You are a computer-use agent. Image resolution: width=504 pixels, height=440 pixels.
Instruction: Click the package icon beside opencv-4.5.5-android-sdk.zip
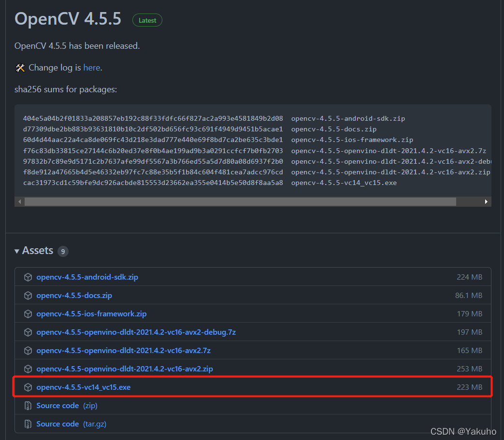click(x=28, y=277)
